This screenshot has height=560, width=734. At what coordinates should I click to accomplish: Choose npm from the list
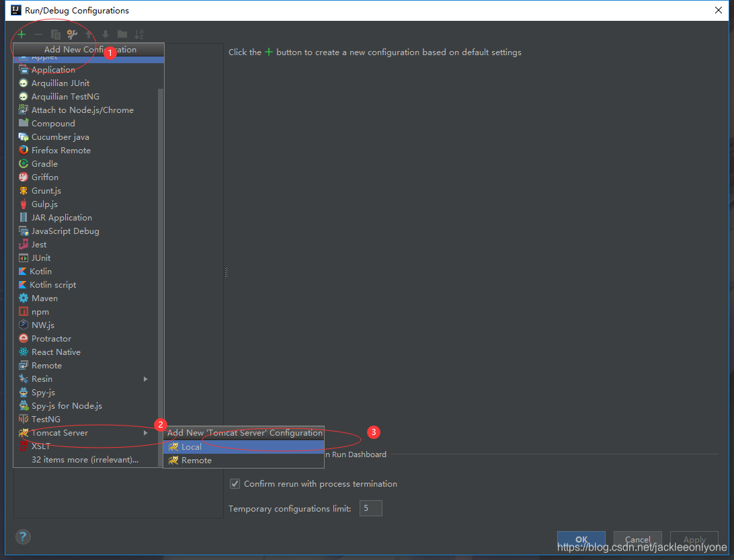[x=86, y=312]
